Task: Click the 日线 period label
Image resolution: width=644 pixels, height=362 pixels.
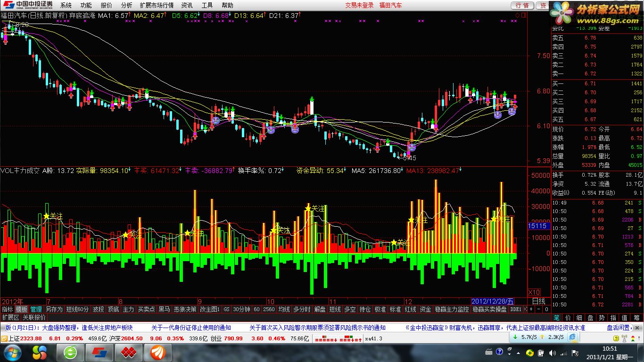Action: [x=538, y=301]
